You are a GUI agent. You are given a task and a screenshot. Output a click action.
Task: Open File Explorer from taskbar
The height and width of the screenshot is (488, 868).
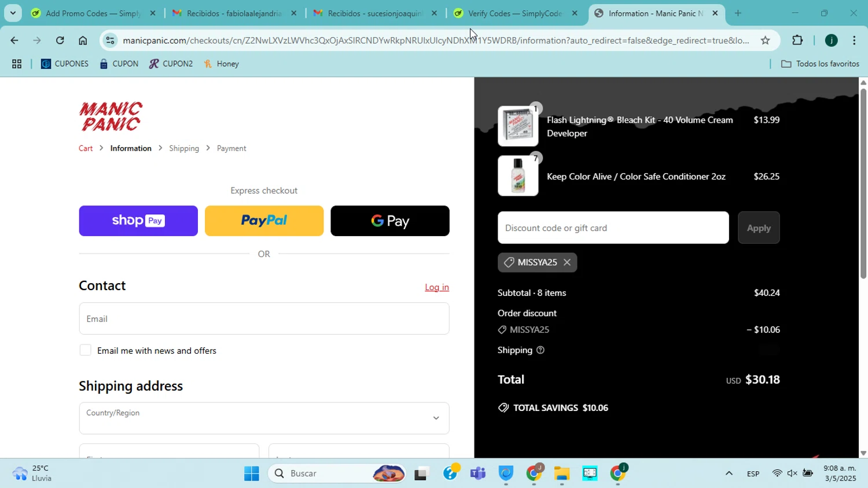pos(562,474)
